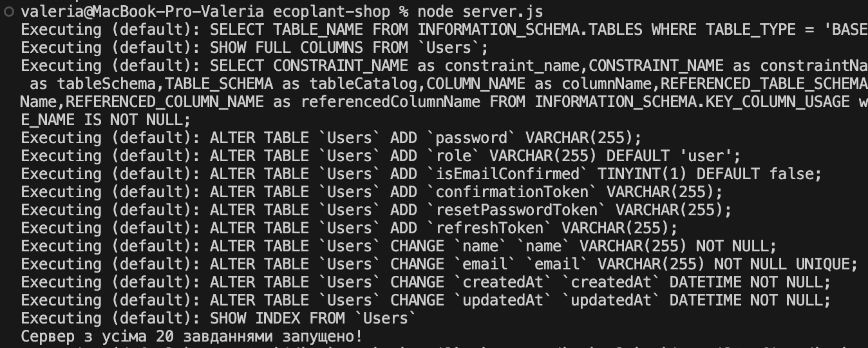Click the ADD `confirmationToken` line
The image size is (868, 348).
point(372,192)
